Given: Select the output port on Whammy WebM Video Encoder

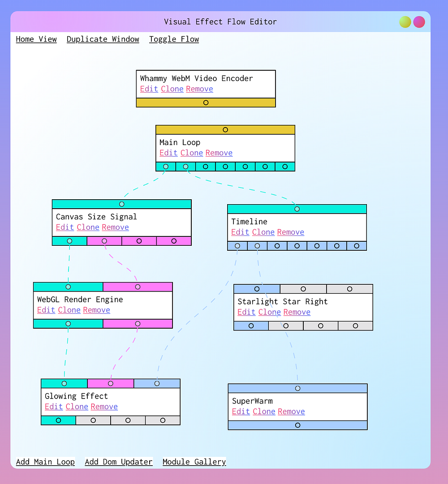Looking at the screenshot, I should (x=206, y=102).
